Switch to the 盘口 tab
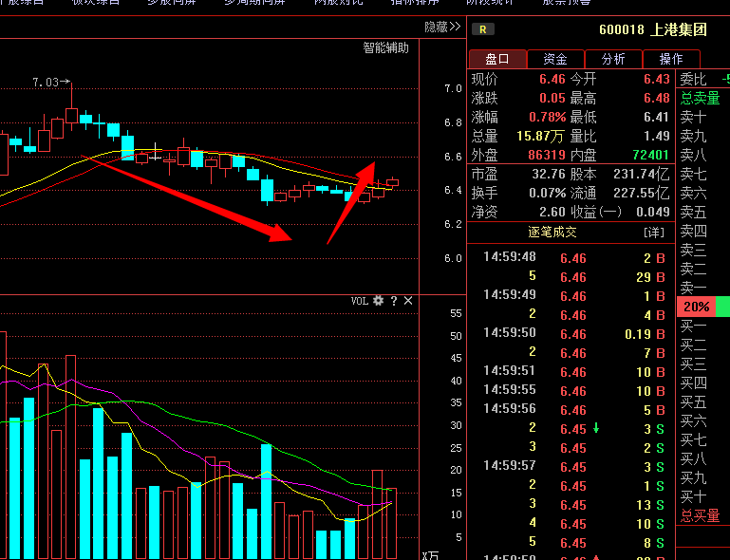This screenshot has width=730, height=560. point(497,59)
